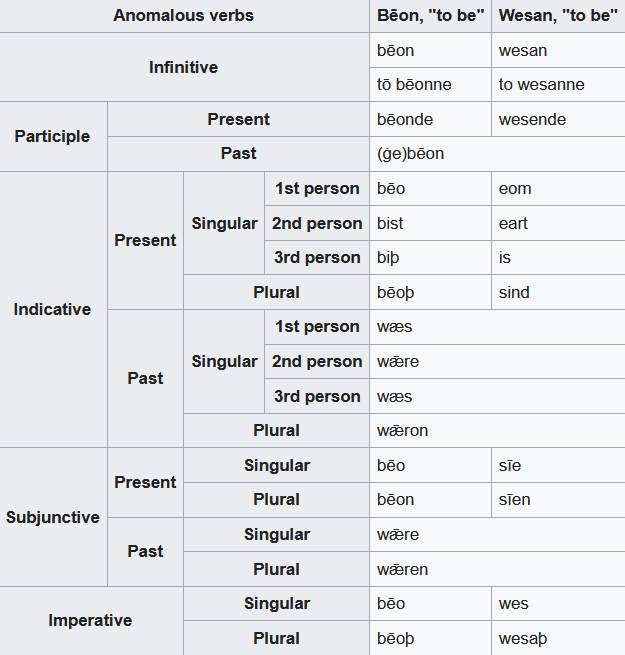The image size is (625, 655).
Task: Click the "Anomalous verbs" table header
Action: point(184,15)
